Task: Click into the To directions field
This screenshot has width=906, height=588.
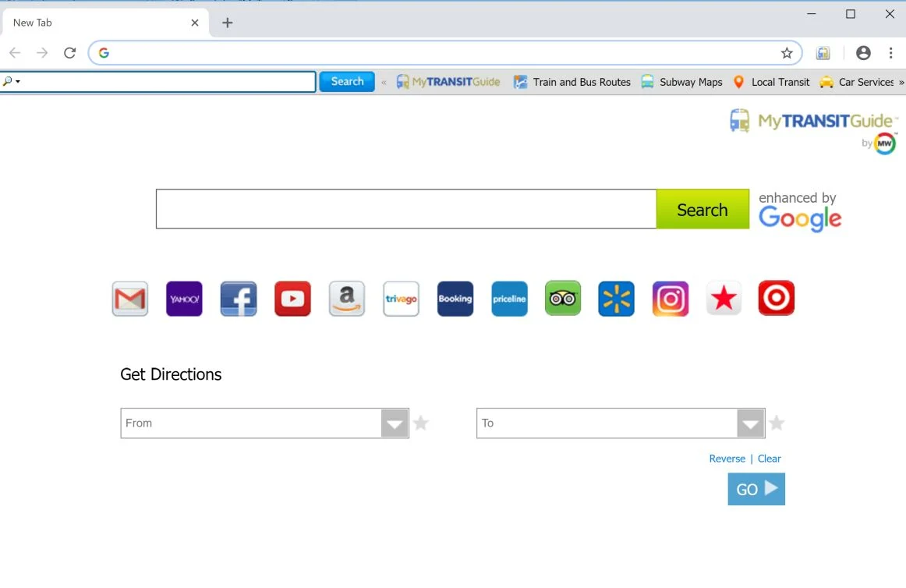Action: 607,423
